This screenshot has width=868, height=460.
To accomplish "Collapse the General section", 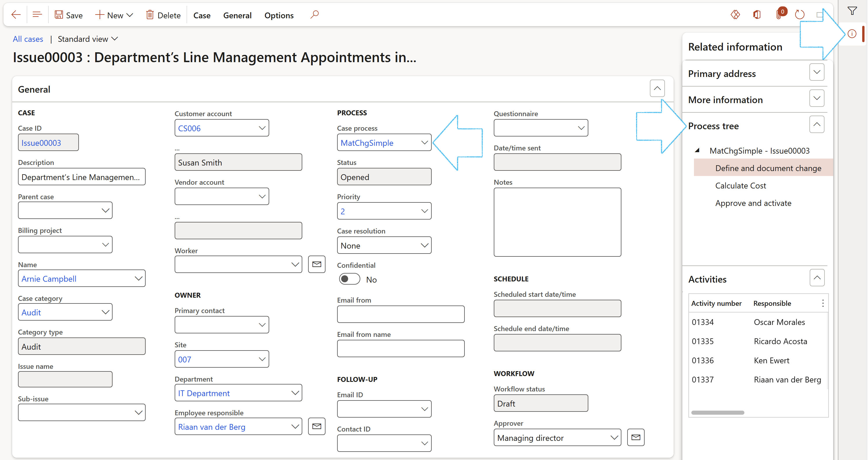I will [x=657, y=88].
